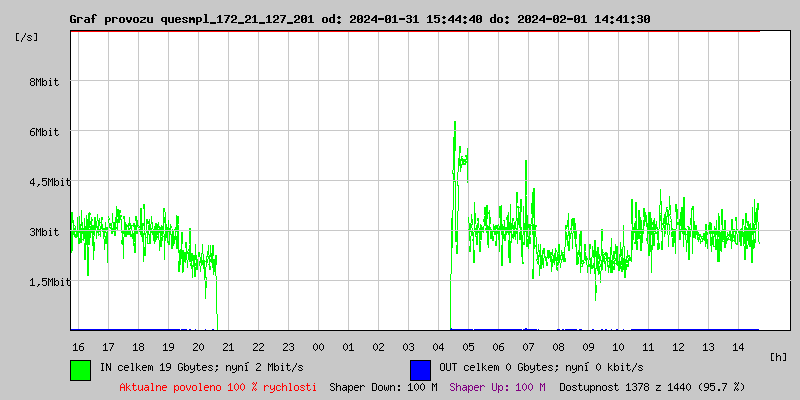Viewport: 800px width, 400px height.
Task: Click the graph title text at top
Action: 360,19
